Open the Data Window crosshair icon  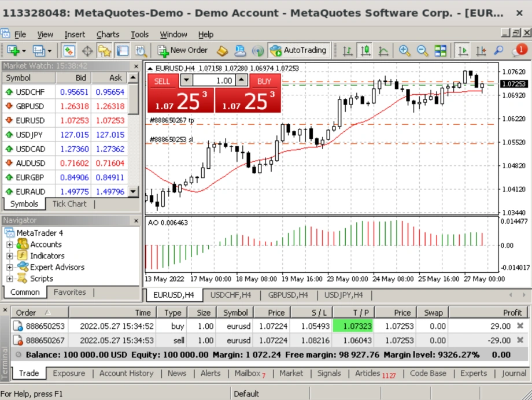click(x=87, y=51)
